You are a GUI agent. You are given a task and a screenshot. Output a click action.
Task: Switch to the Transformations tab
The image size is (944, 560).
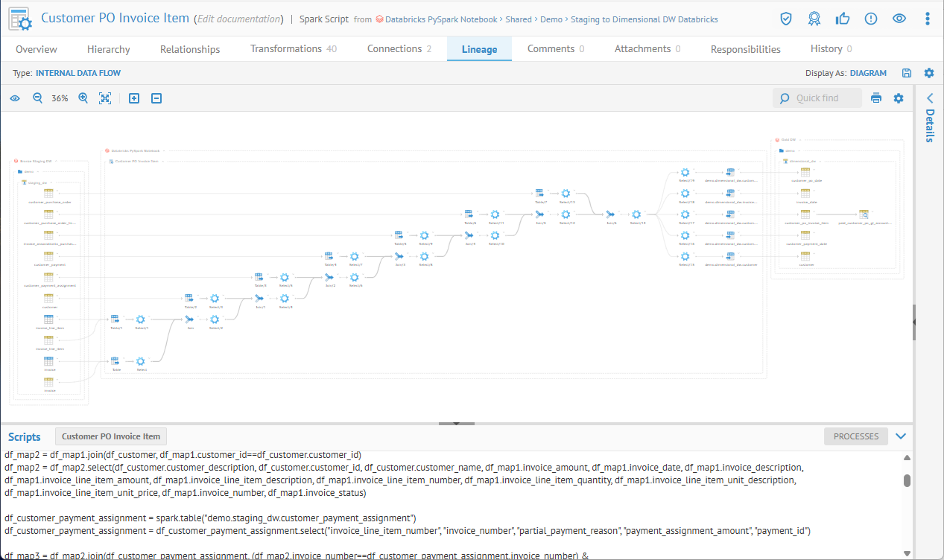click(293, 49)
